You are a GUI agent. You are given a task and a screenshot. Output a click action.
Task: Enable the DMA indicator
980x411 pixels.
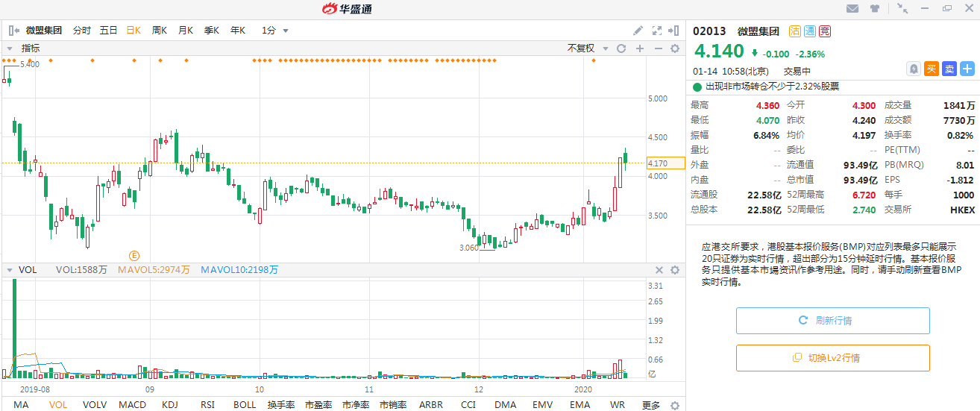(505, 405)
